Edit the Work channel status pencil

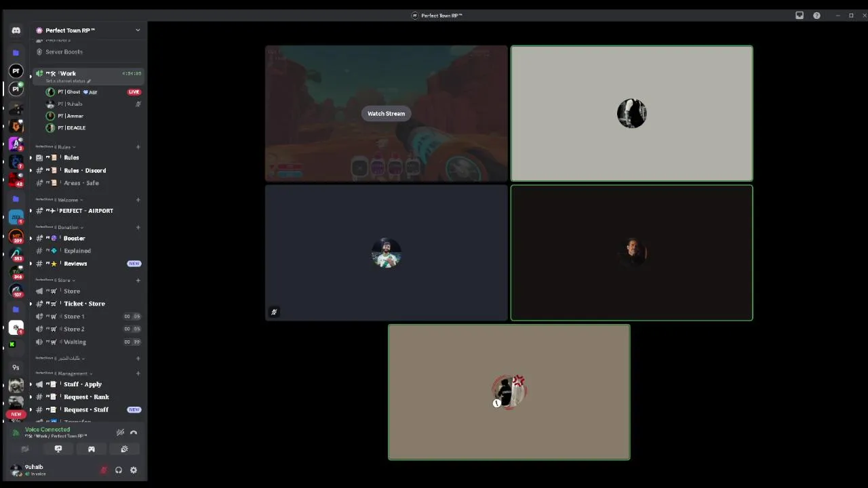pyautogui.click(x=89, y=81)
